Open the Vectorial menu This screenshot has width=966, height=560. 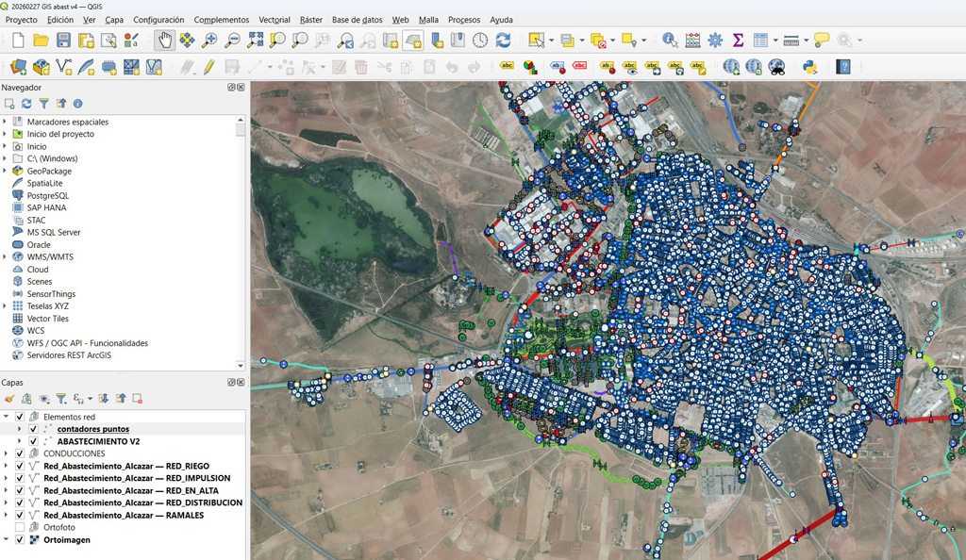(x=274, y=20)
